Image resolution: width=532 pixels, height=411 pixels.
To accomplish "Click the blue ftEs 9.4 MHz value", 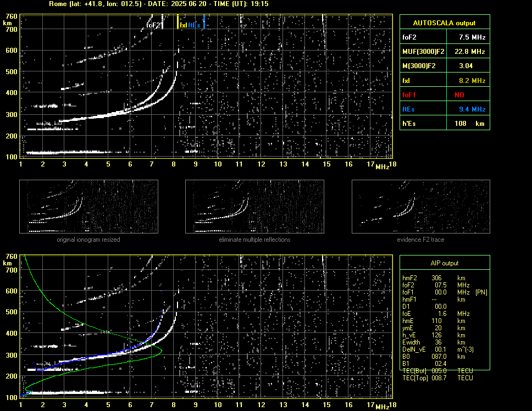I will point(472,109).
